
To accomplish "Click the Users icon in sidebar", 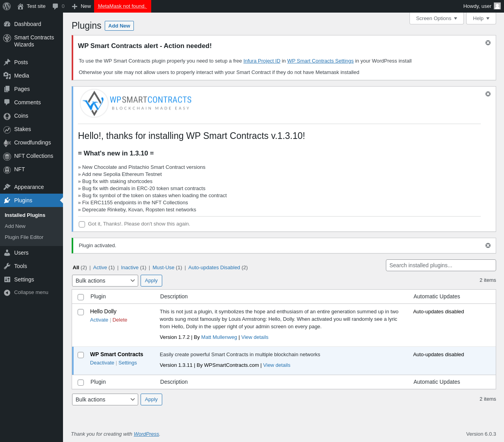I will 7,253.
